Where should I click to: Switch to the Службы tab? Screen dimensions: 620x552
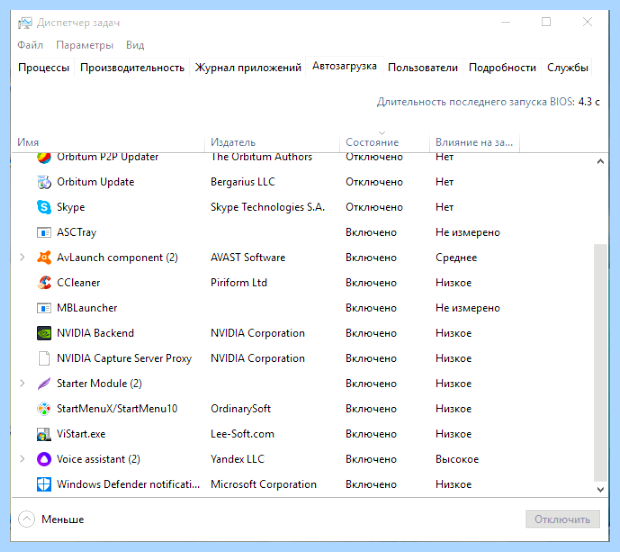[567, 68]
